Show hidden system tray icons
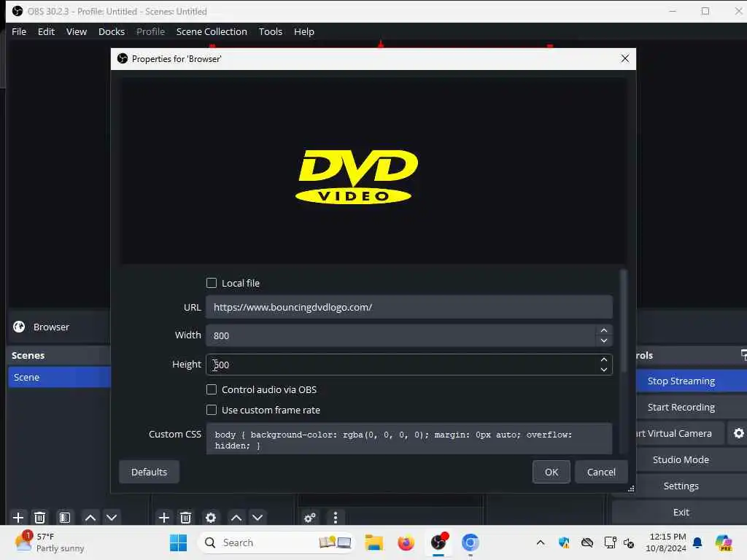The height and width of the screenshot is (560, 747). (541, 542)
